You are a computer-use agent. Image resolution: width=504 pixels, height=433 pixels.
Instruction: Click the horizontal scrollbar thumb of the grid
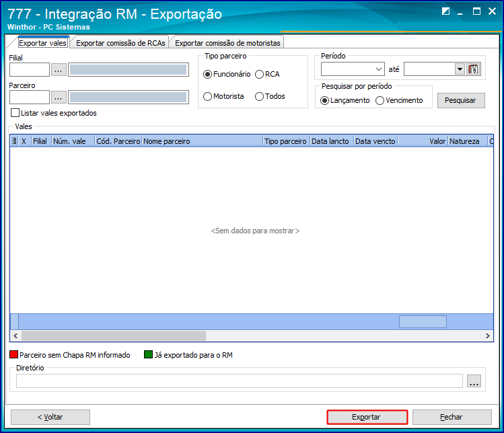(114, 336)
